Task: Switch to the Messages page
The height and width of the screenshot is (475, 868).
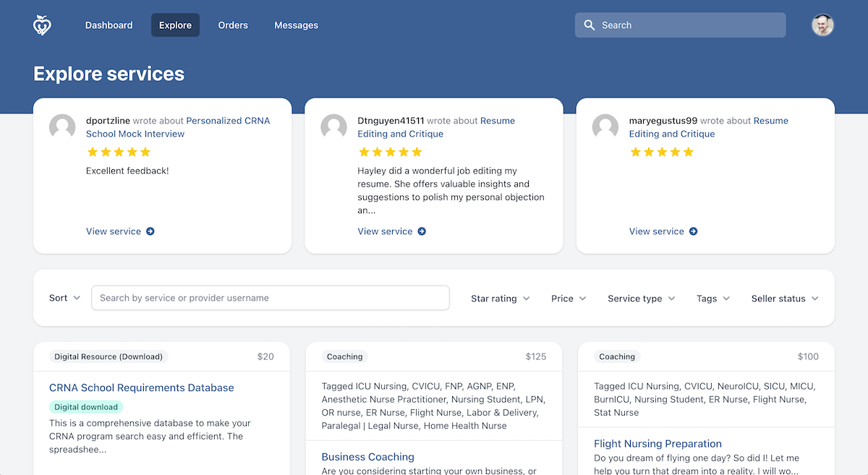Action: (x=296, y=25)
